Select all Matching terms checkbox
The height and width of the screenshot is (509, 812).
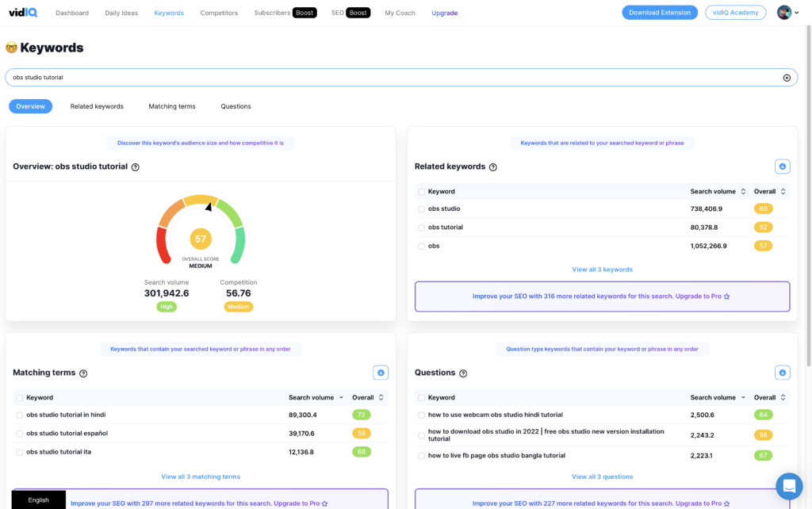pos(20,398)
